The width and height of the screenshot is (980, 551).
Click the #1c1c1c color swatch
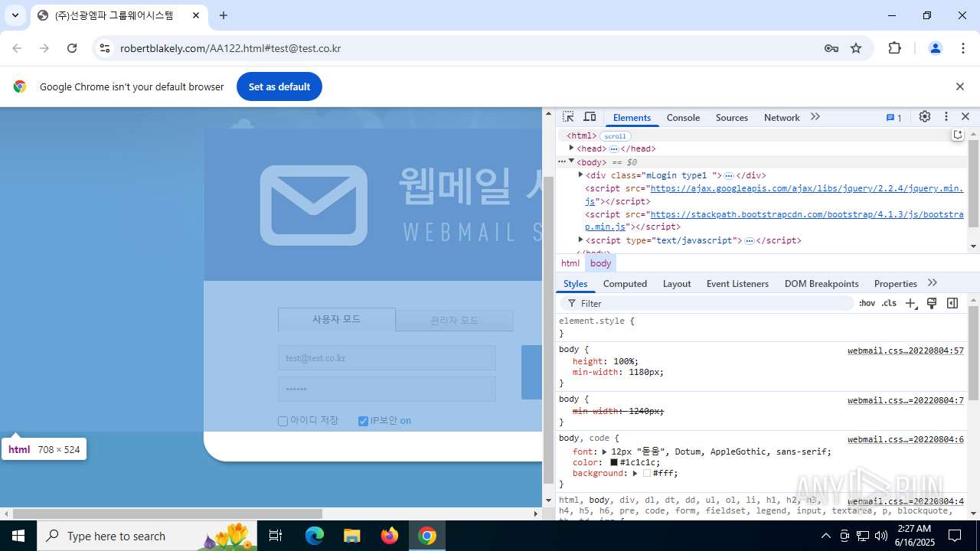[x=614, y=462]
